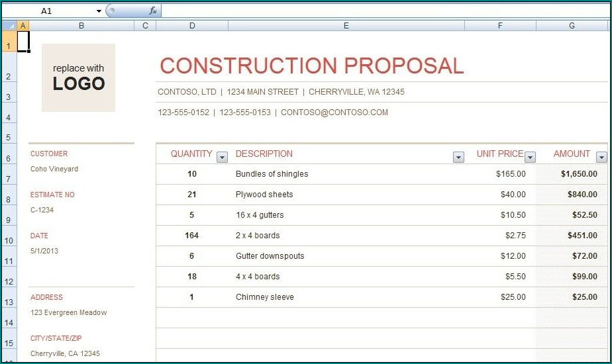The width and height of the screenshot is (612, 364).
Task: Click the 'replace with LOGO' placeholder image
Action: click(78, 77)
